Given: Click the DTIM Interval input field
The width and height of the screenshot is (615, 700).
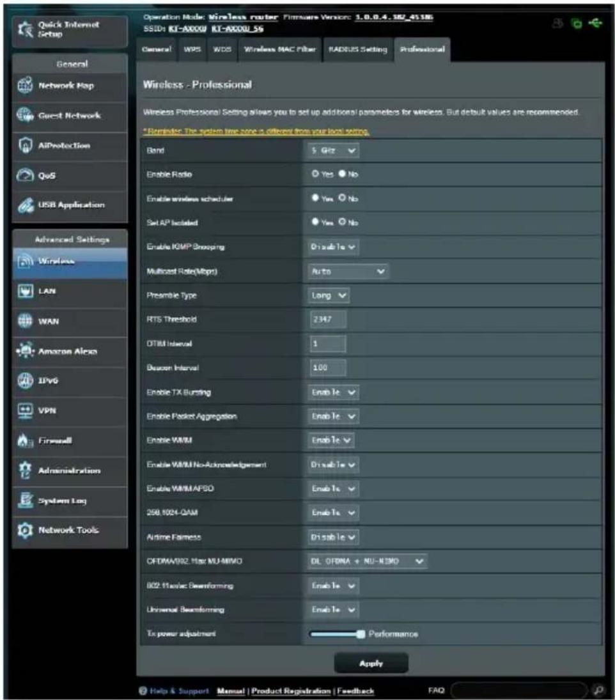Looking at the screenshot, I should 327,344.
